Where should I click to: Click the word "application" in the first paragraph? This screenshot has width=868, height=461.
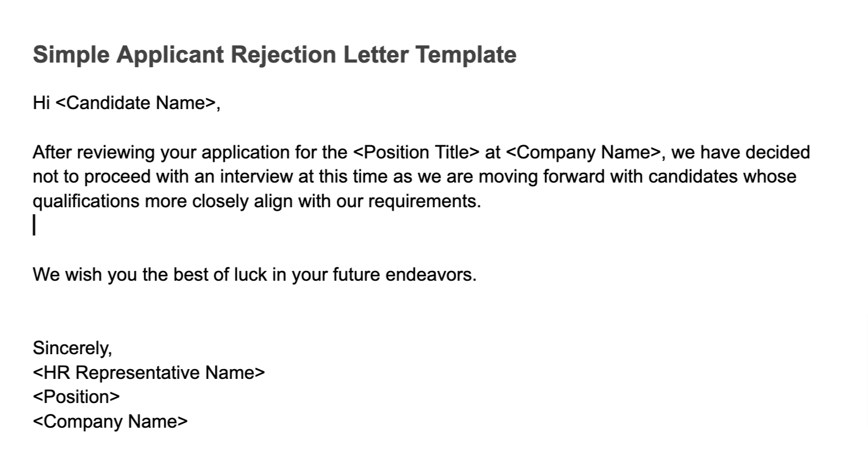pyautogui.click(x=254, y=153)
